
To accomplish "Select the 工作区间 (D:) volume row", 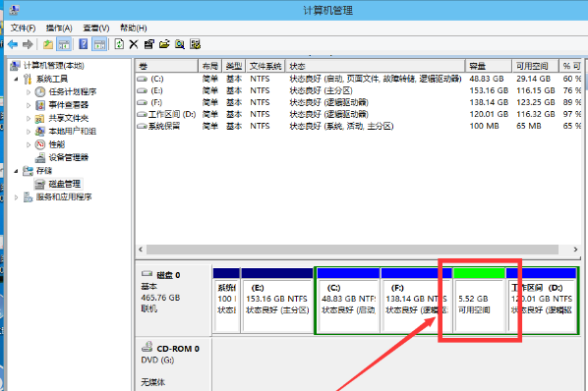I will click(358, 114).
